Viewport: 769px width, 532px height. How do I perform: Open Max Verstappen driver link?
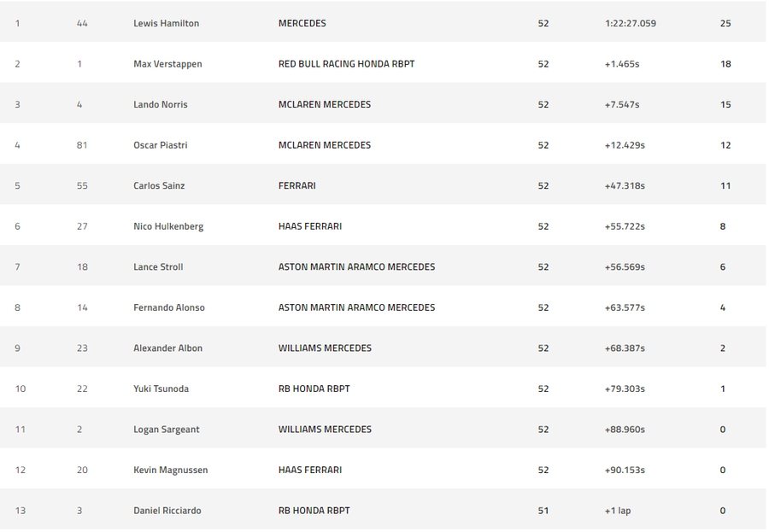point(167,64)
